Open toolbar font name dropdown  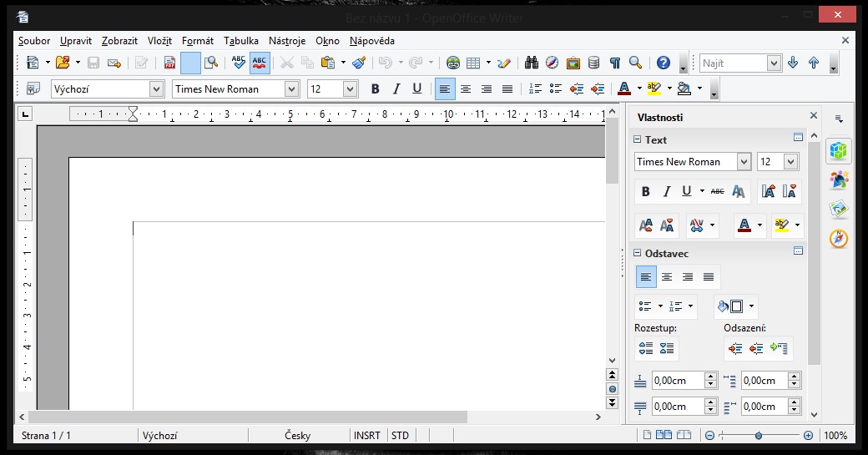[x=291, y=88]
